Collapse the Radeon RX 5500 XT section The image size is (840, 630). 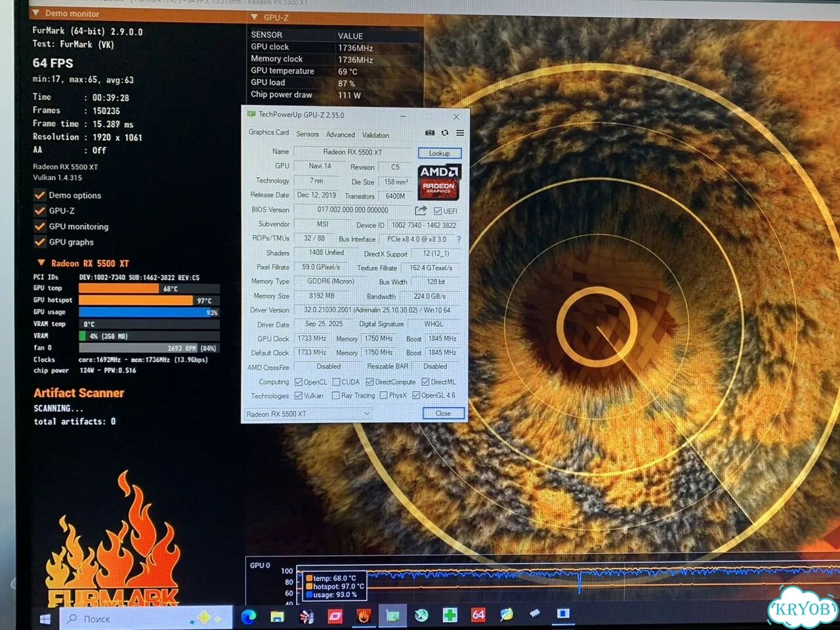[41, 263]
